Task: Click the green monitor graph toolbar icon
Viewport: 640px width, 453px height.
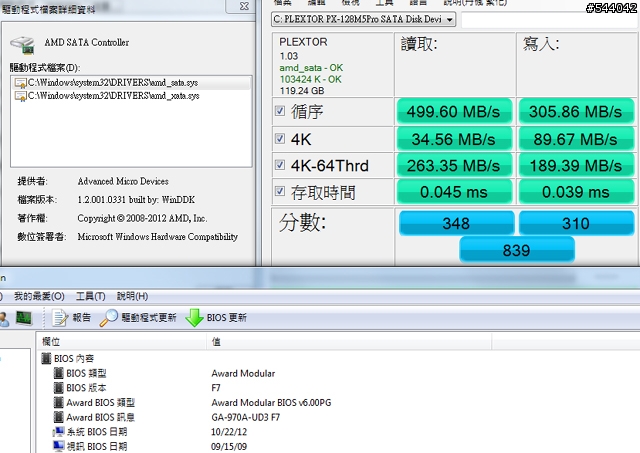Action: point(24,318)
